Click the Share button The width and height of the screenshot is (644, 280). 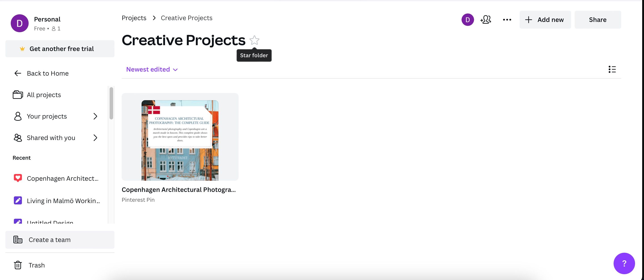point(598,19)
